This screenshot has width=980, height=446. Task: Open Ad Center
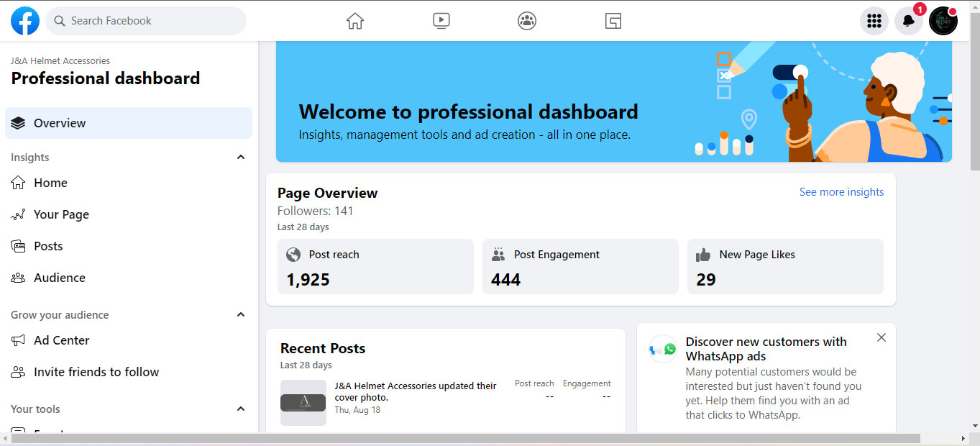pyautogui.click(x=129, y=340)
